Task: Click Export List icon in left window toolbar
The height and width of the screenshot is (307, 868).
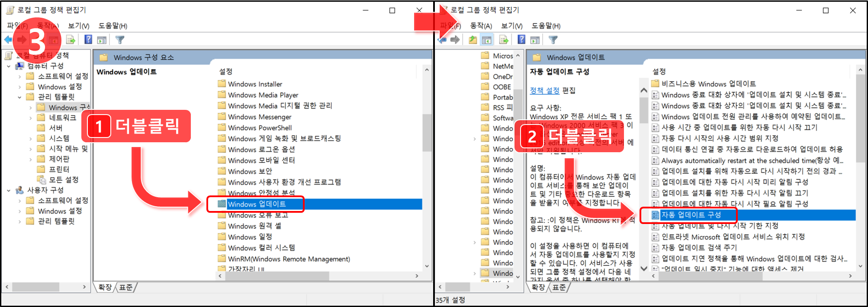Action: tap(71, 40)
